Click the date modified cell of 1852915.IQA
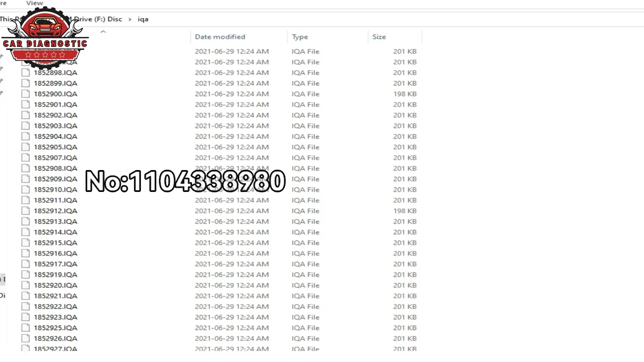This screenshot has width=644, height=362. [232, 243]
